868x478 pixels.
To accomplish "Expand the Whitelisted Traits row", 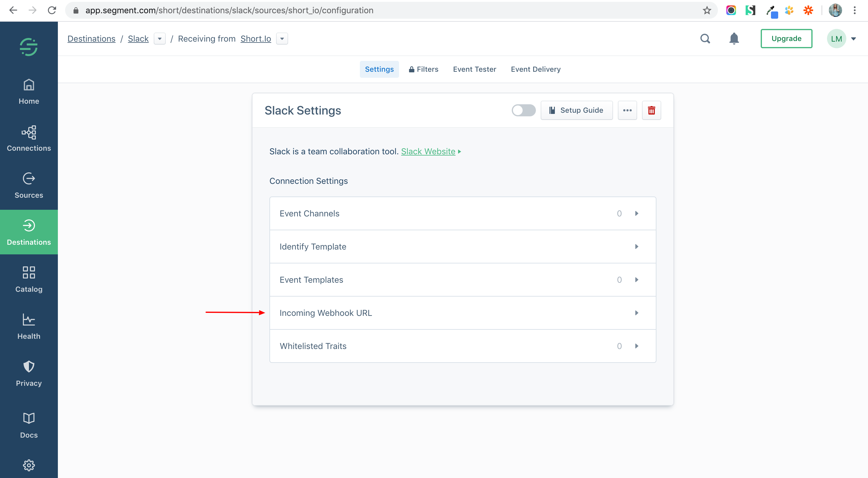I will tap(462, 346).
